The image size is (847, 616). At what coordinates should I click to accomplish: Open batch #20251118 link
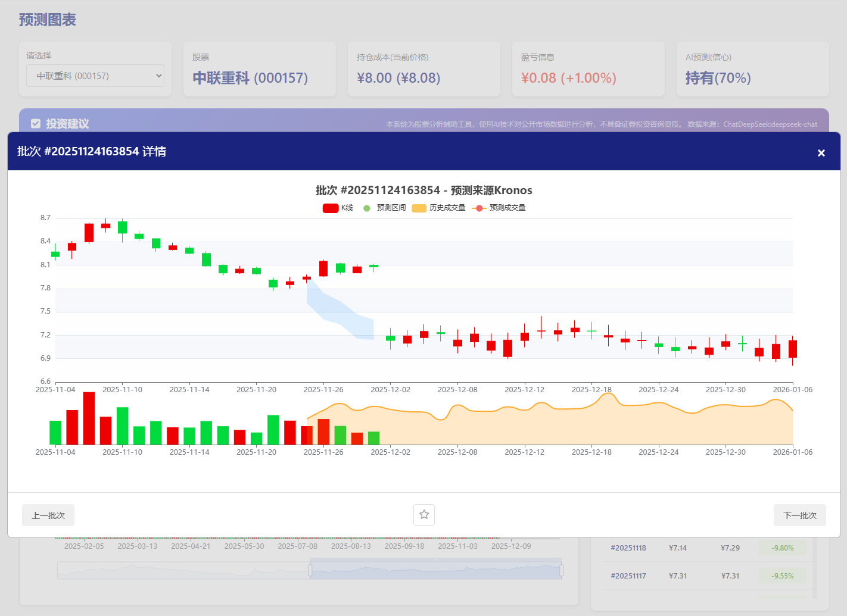point(628,548)
